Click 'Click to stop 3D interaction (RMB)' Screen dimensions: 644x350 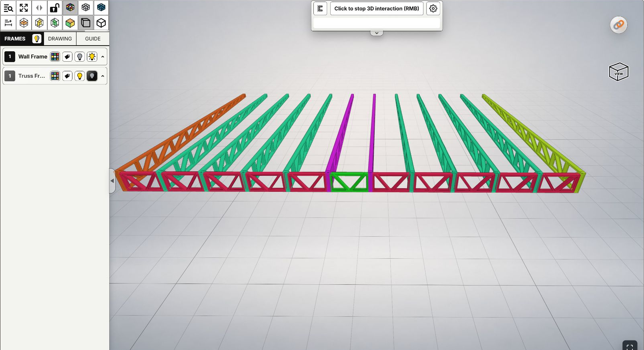click(377, 8)
